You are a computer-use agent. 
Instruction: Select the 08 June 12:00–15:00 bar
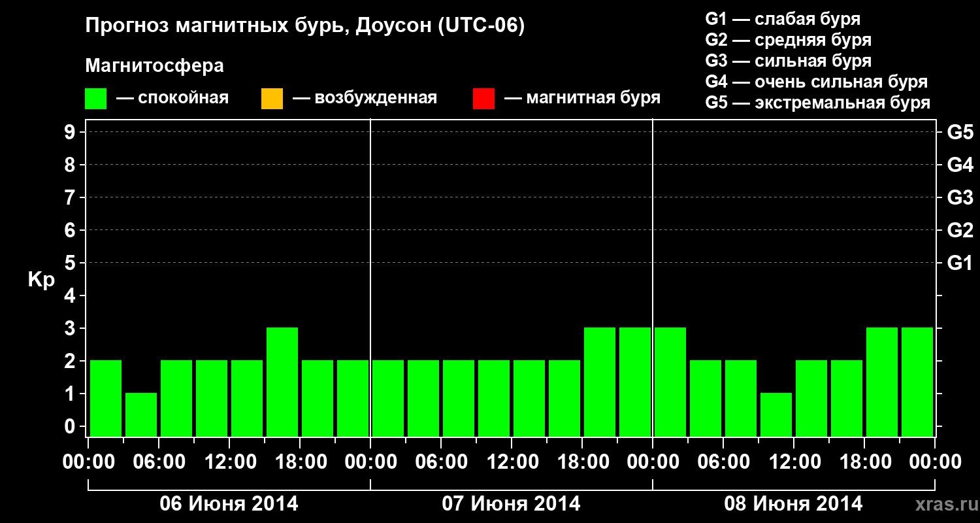coord(811,398)
